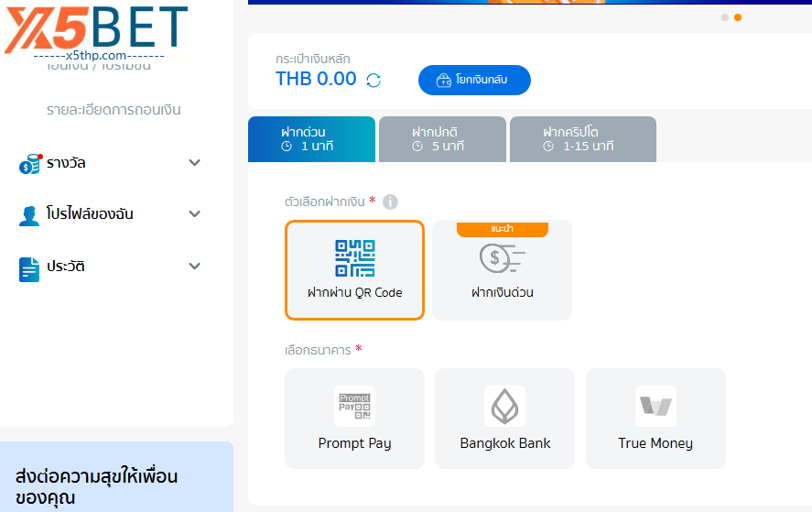Viewport: 812px width, 512px height.
Task: Click the รางวัล coins icon in sidebar
Action: [29, 164]
